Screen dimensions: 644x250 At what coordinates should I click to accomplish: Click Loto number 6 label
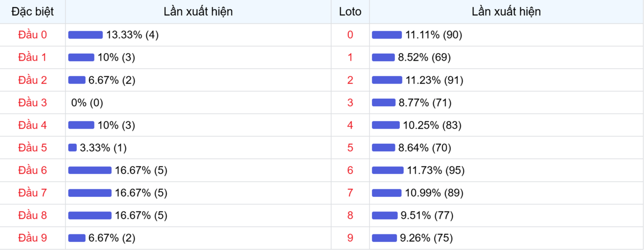coord(350,171)
